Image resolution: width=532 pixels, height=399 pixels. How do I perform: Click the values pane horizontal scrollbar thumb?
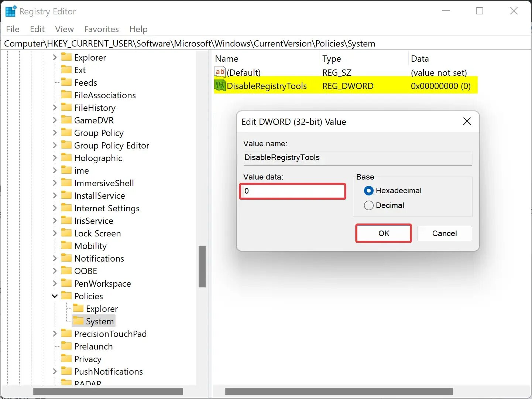pyautogui.click(x=339, y=391)
